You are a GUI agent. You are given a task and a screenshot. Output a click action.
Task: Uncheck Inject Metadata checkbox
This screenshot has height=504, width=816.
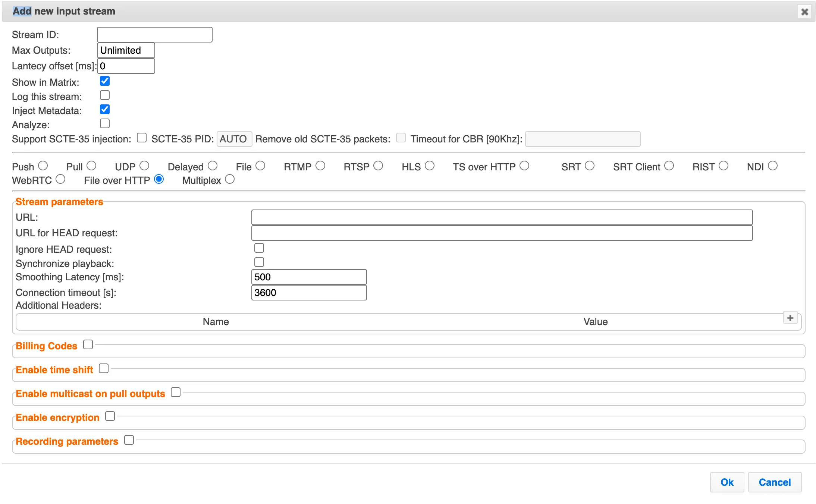click(x=105, y=109)
